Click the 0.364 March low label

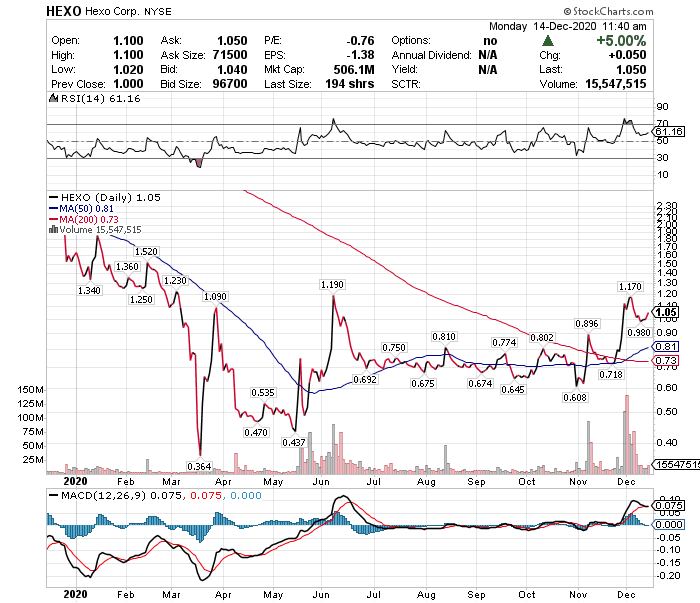point(199,466)
